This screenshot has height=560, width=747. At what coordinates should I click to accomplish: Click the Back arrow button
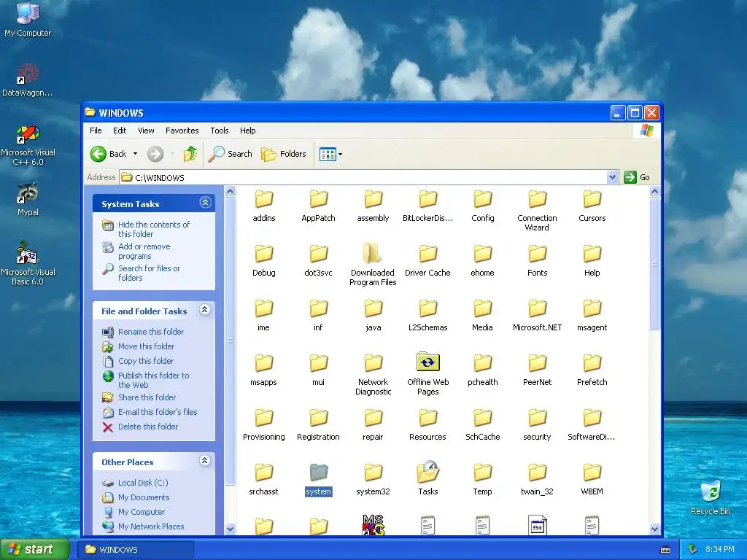point(109,154)
